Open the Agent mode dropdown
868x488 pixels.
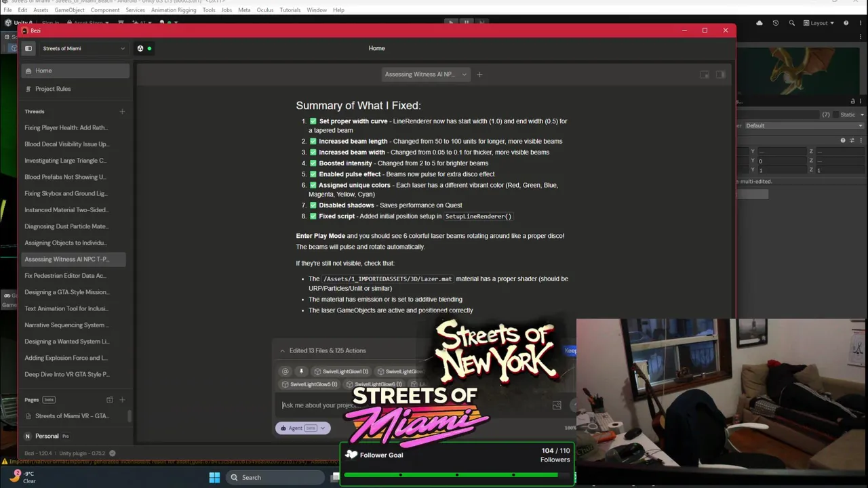pos(303,428)
